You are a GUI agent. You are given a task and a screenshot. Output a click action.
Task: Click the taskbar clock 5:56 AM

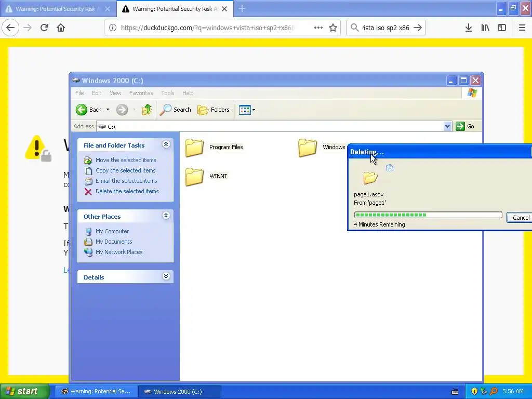point(513,391)
